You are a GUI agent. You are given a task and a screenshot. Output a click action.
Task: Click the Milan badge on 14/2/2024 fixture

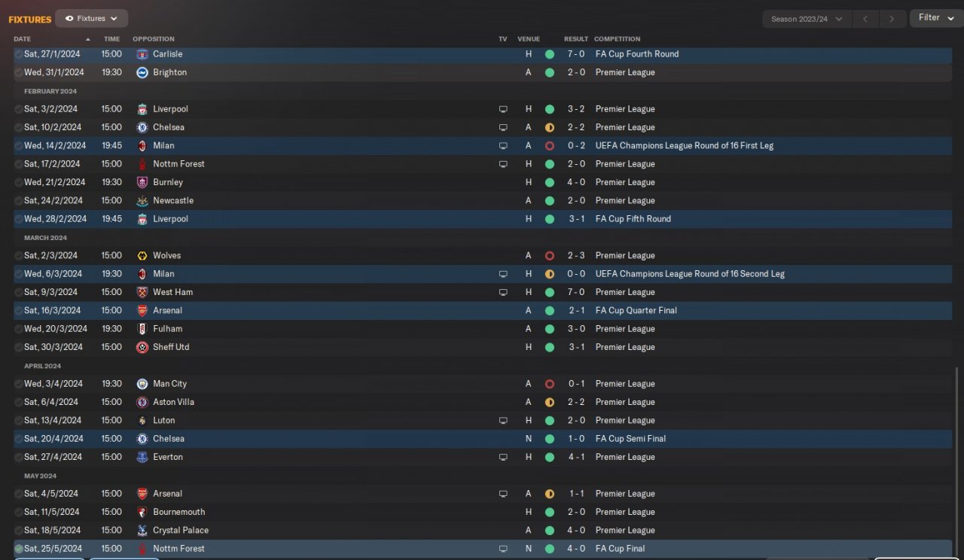tap(142, 146)
